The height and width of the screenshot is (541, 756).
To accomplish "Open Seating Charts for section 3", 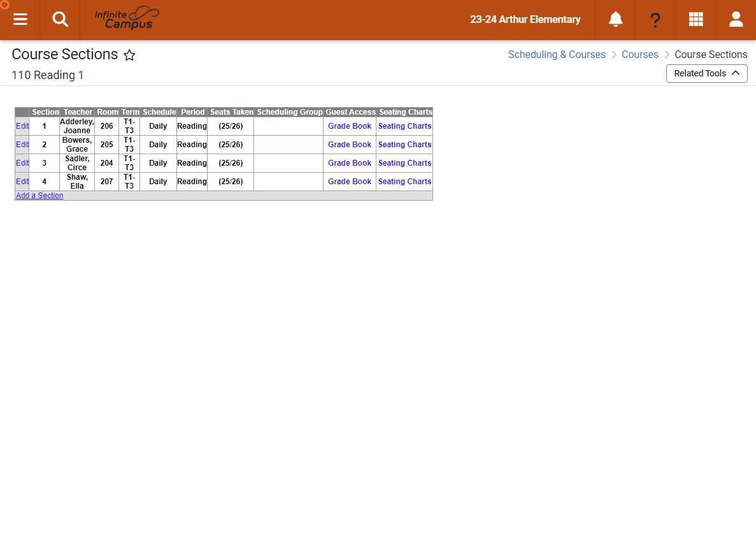I will pos(404,163).
